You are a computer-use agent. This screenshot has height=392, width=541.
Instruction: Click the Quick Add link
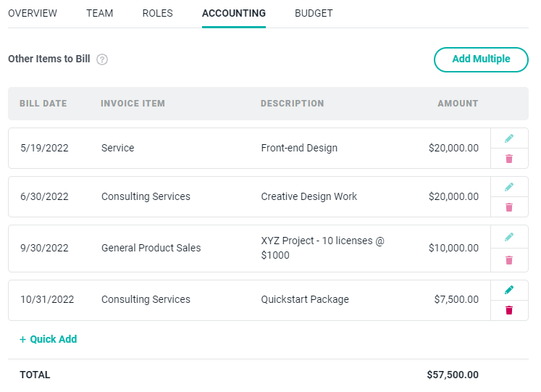(49, 339)
